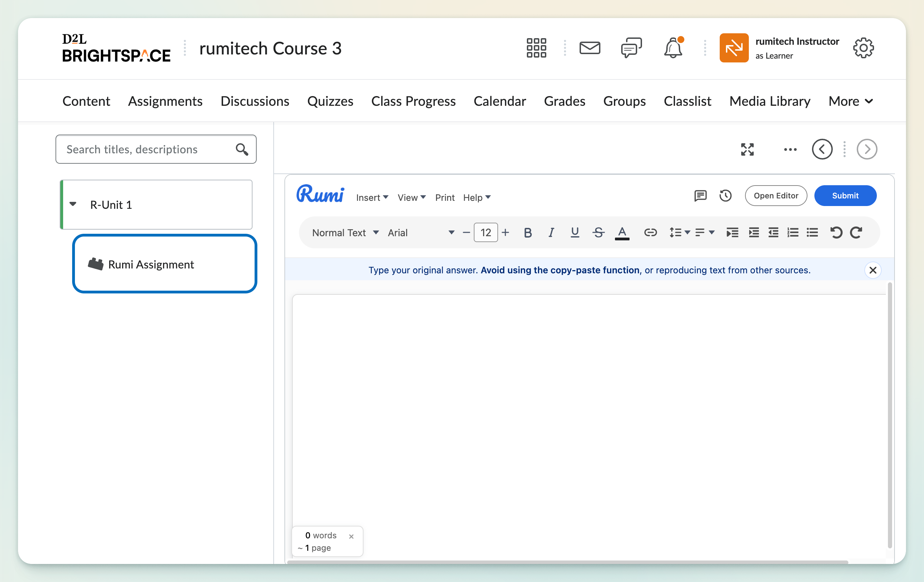The width and height of the screenshot is (924, 582).
Task: Open the notifications bell
Action: click(673, 48)
